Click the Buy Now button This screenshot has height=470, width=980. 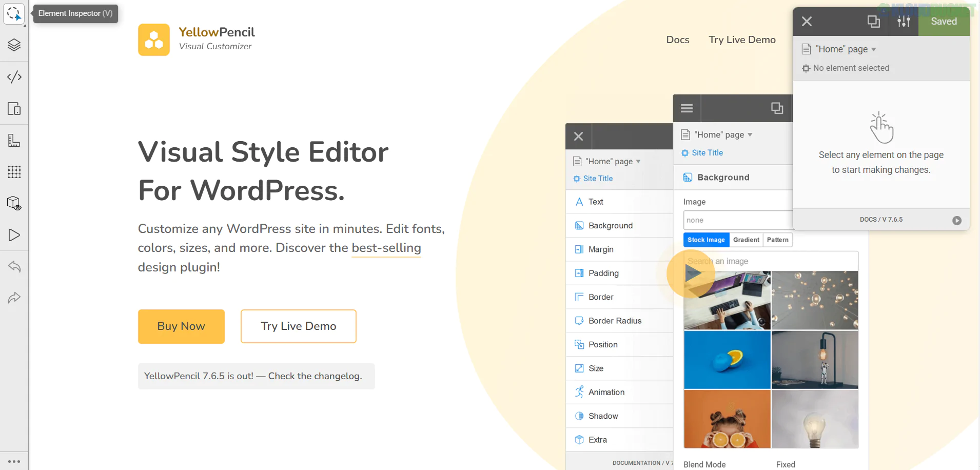(181, 326)
